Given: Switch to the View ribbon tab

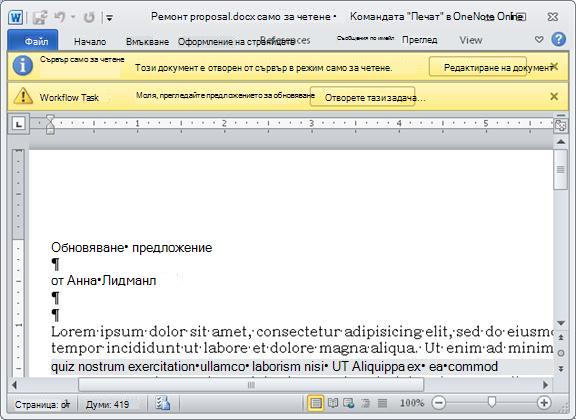Looking at the screenshot, I should [x=471, y=40].
